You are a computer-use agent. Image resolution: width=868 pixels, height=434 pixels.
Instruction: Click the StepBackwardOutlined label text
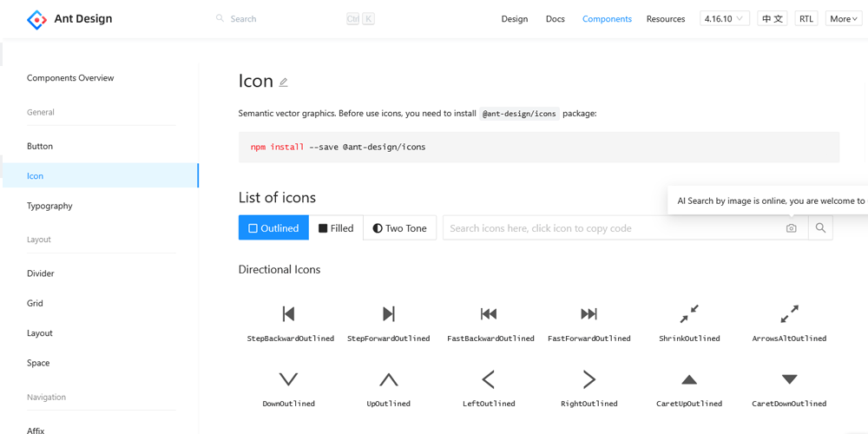(291, 339)
